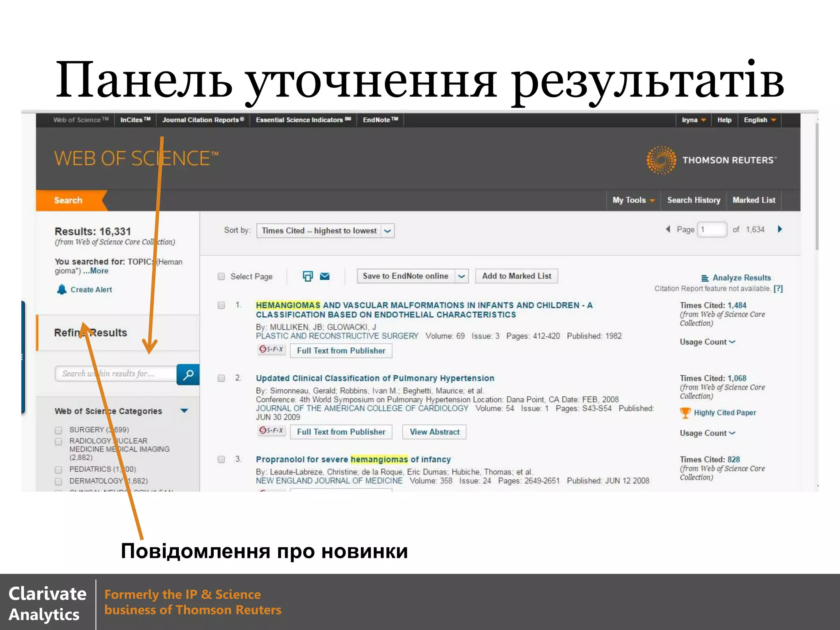Click the Search within results input field

coord(116,374)
